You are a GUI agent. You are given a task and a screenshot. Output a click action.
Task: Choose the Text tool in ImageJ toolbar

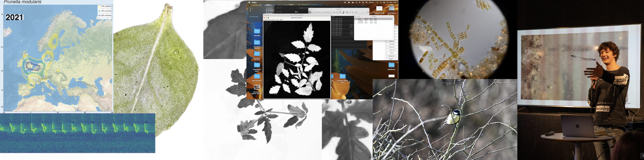[334, 12]
